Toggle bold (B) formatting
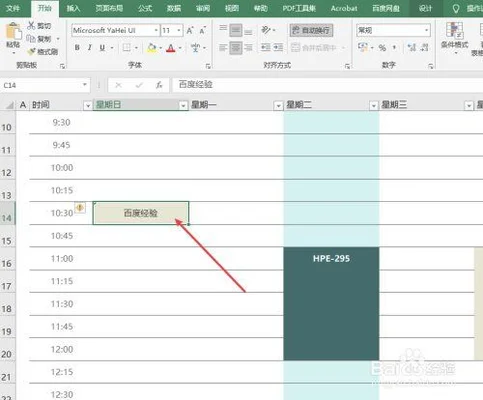 pos(77,48)
